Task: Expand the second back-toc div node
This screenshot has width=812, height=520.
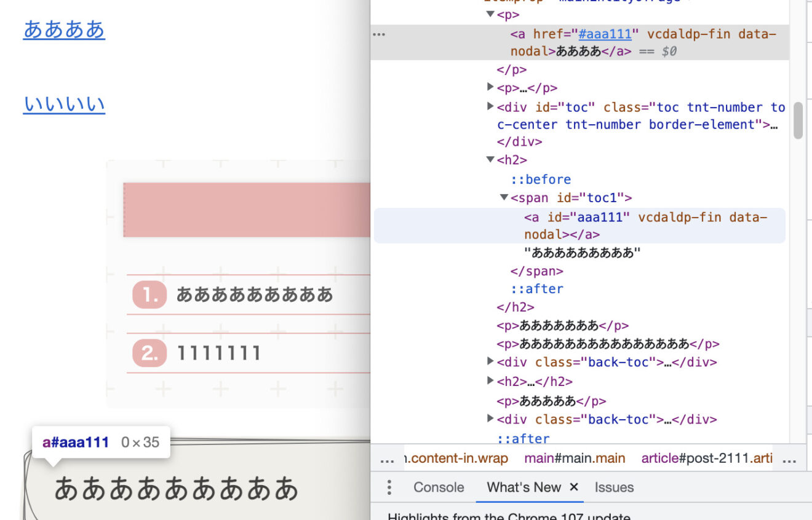Action: (489, 419)
